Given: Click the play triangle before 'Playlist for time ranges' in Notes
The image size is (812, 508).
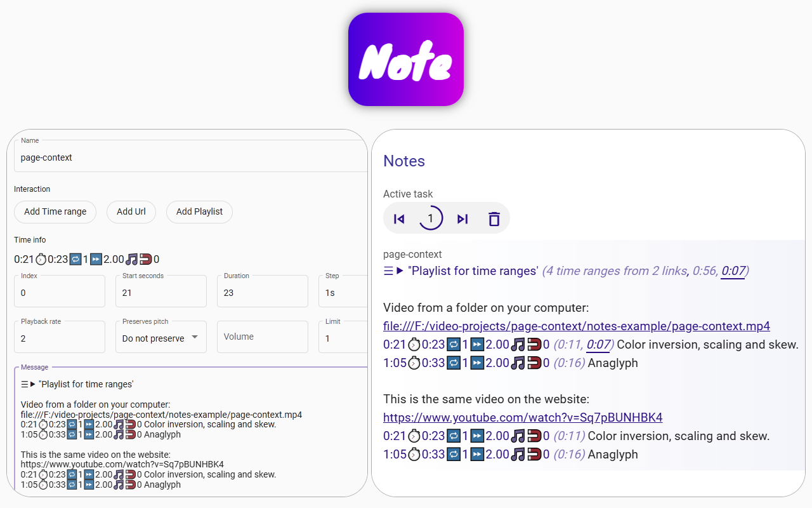Looking at the screenshot, I should pos(400,271).
